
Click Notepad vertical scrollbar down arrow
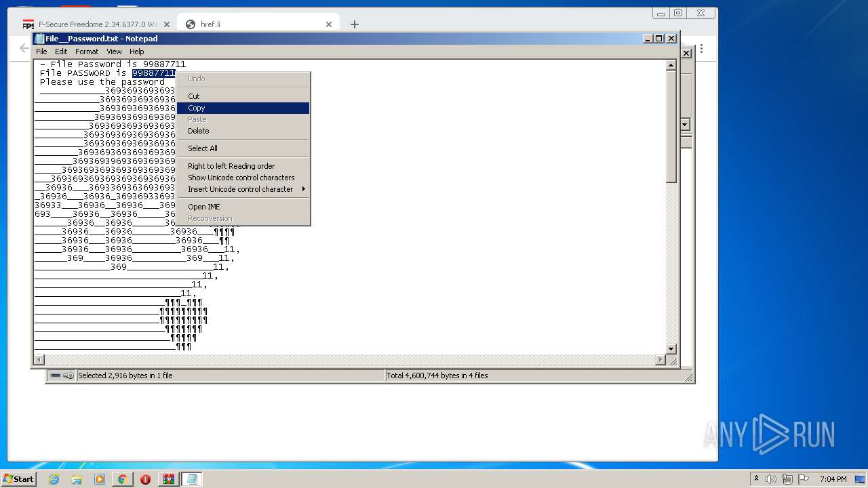(x=671, y=348)
